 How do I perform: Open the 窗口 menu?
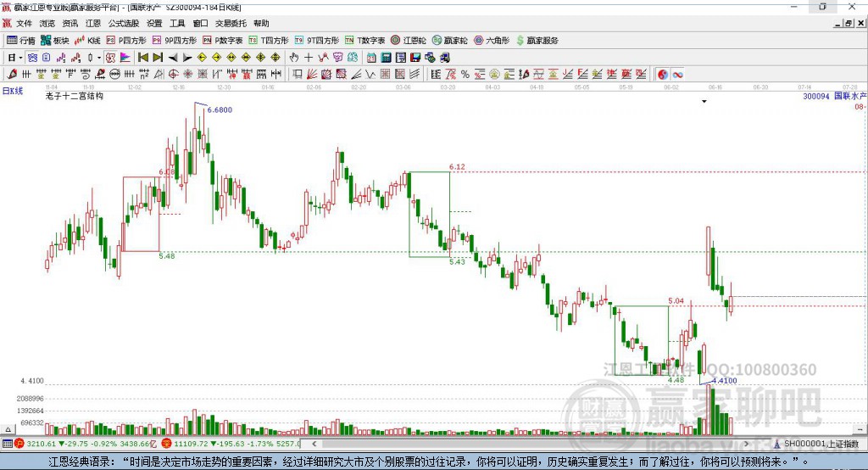[x=200, y=23]
